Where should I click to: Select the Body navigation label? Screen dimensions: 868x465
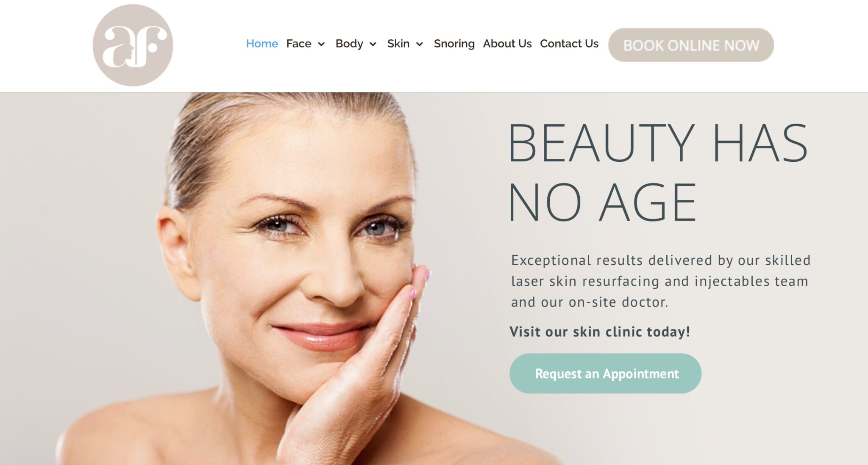(349, 44)
